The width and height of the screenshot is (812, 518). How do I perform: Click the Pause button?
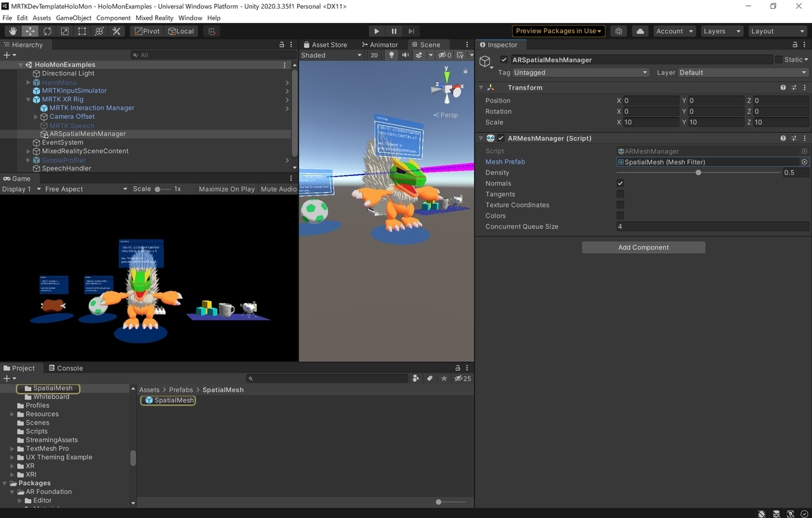pyautogui.click(x=394, y=31)
